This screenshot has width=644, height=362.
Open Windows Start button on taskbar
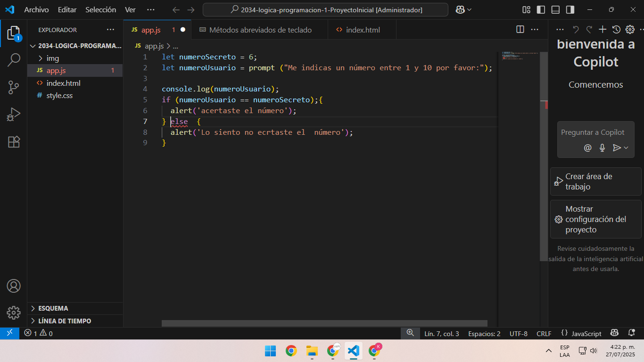tap(270, 351)
